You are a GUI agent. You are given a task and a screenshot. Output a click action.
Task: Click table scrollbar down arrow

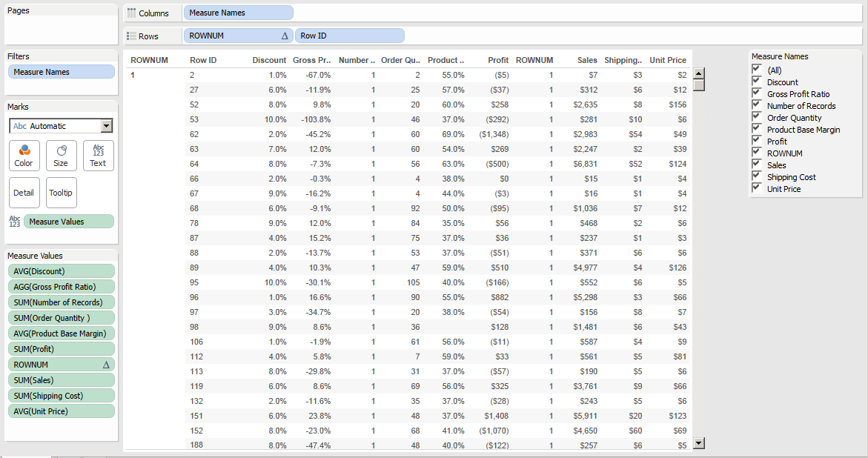click(x=699, y=443)
